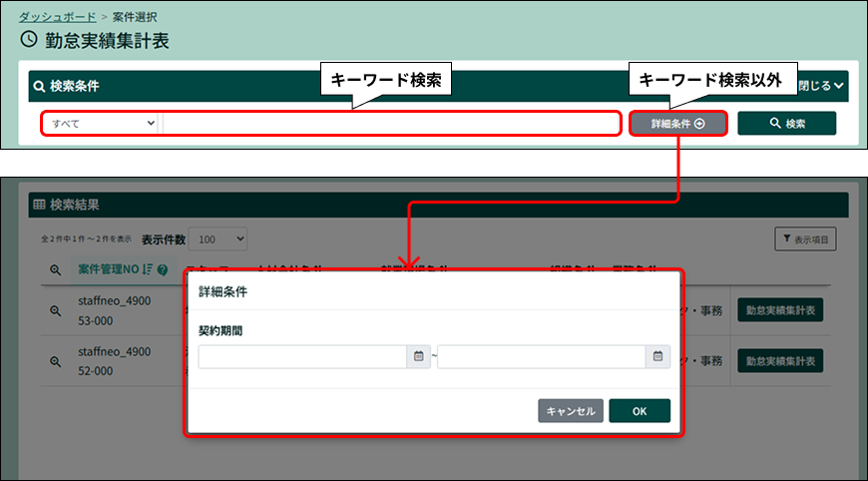Click 全2件中1件〜2件を表示 result count text
The image size is (868, 481).
86,240
